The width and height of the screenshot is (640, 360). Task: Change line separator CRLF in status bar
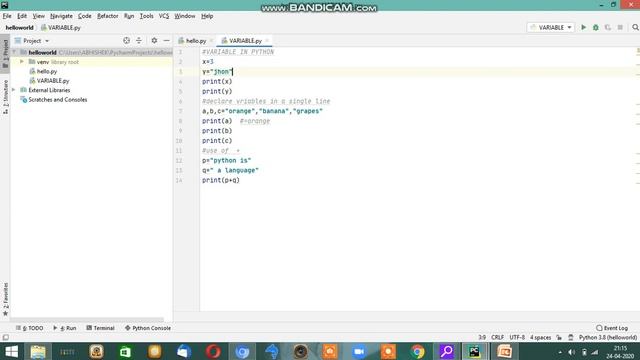tap(497, 338)
